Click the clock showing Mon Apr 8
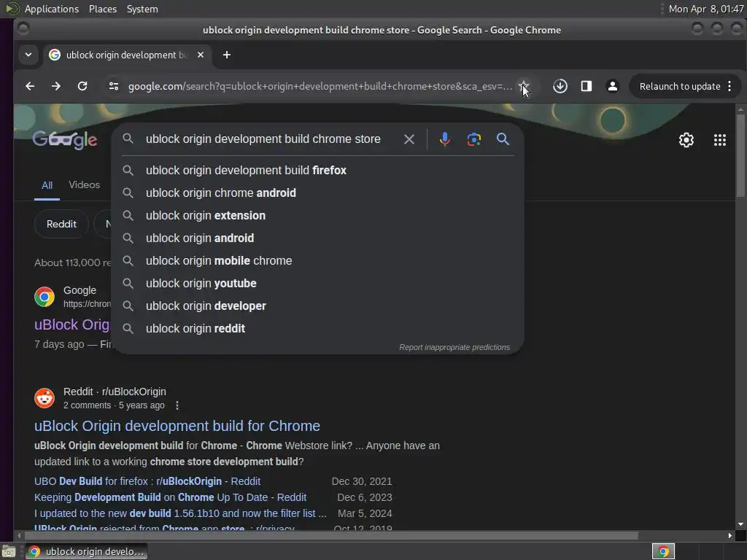 click(x=705, y=9)
